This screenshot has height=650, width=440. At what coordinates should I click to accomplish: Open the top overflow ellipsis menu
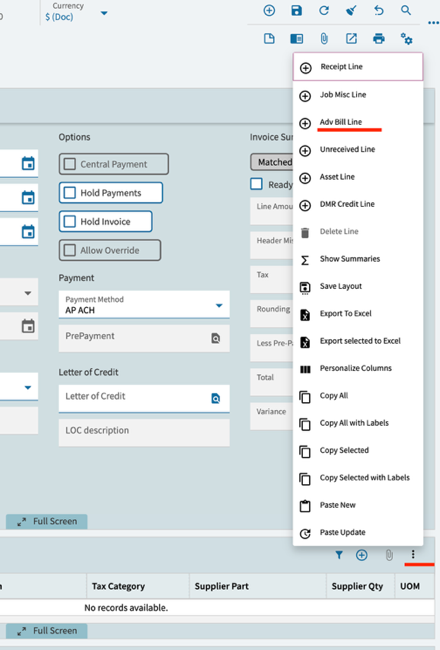(x=433, y=23)
